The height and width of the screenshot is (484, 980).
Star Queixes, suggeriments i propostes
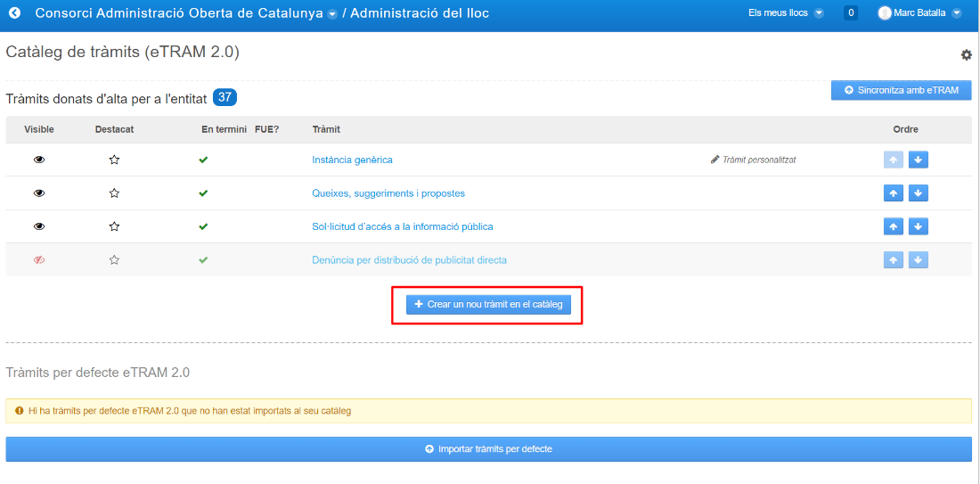click(114, 193)
